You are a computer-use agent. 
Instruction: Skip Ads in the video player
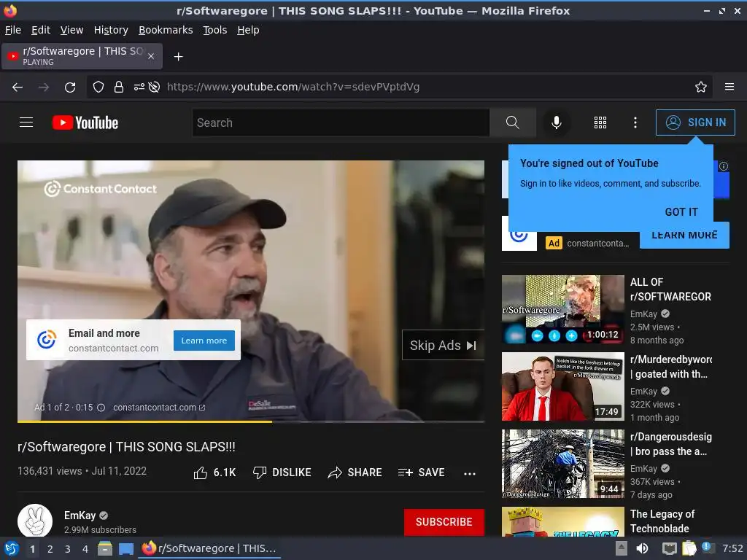point(443,345)
